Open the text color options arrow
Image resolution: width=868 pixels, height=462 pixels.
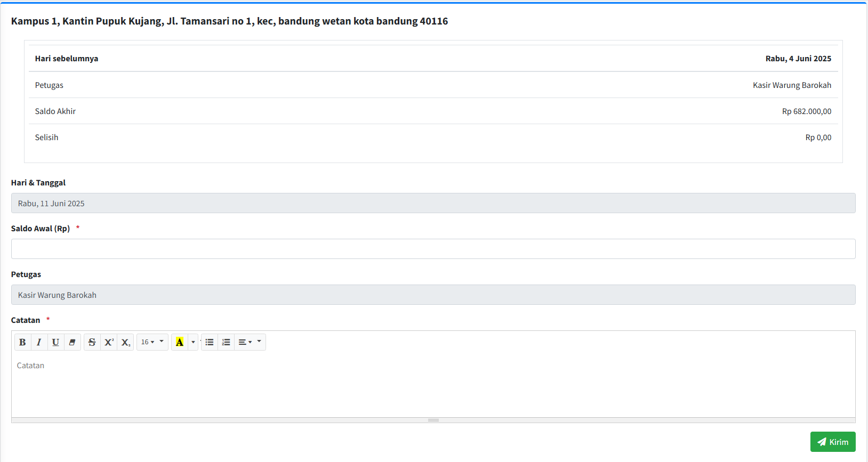[x=193, y=342]
